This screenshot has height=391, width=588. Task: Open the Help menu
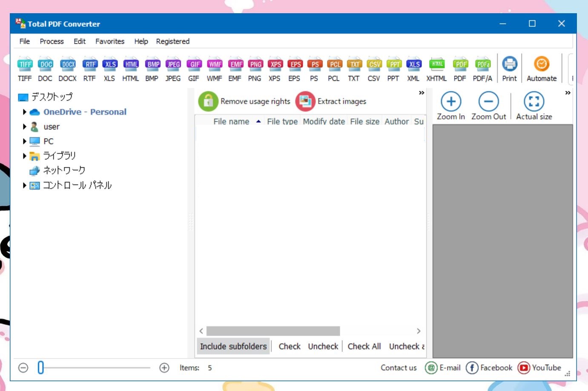point(141,41)
